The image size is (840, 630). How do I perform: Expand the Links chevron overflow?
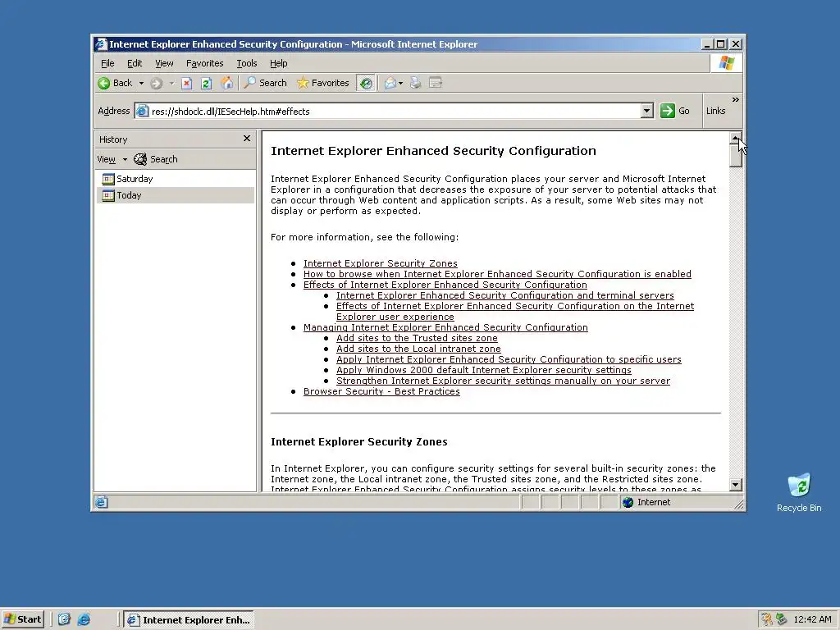pyautogui.click(x=736, y=99)
